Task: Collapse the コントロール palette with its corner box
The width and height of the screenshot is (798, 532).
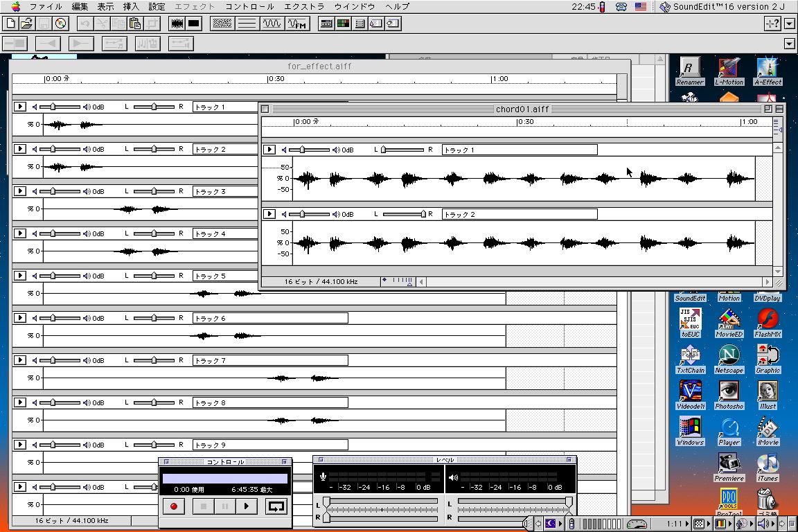Action: click(x=285, y=462)
